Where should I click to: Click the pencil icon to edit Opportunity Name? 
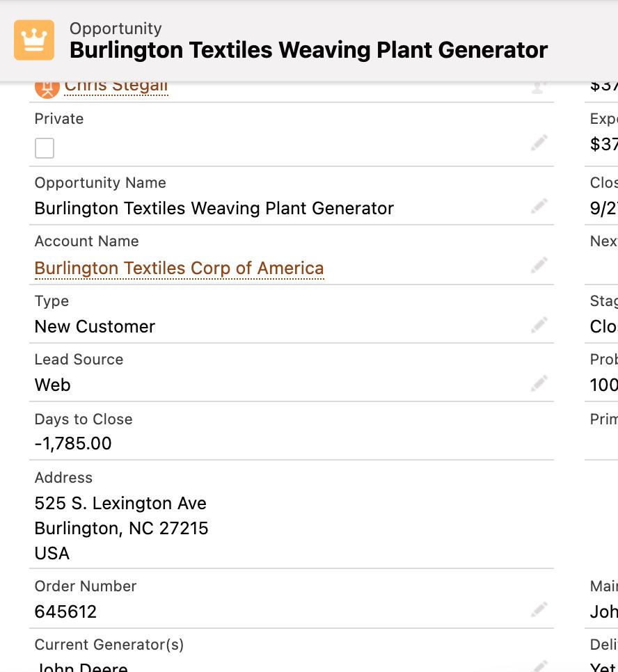539,207
